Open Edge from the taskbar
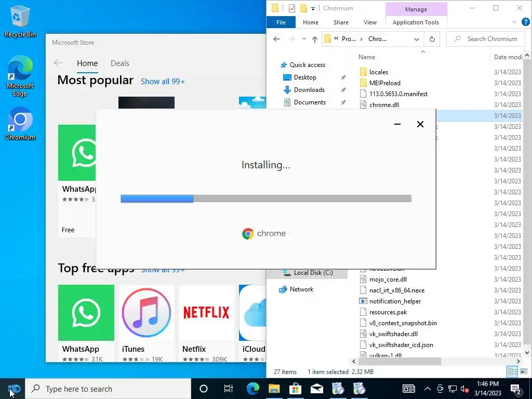 [253, 389]
